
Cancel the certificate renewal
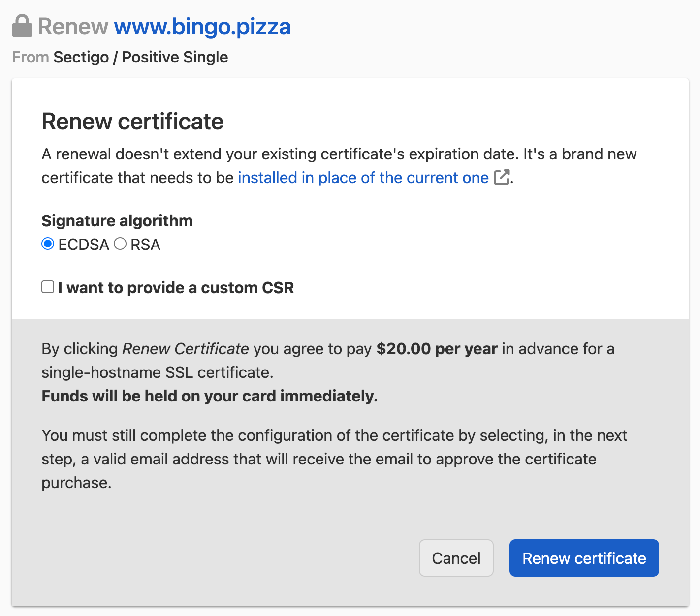point(456,558)
